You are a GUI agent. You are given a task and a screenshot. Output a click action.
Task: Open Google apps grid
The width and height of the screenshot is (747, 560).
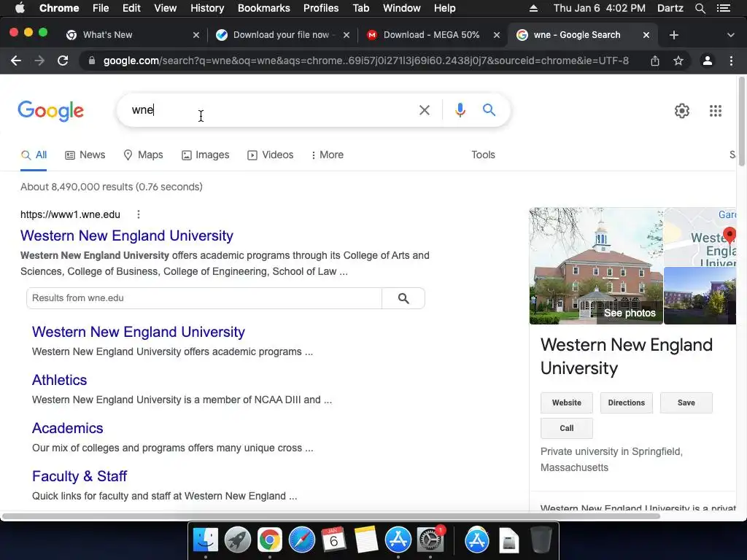pyautogui.click(x=716, y=111)
